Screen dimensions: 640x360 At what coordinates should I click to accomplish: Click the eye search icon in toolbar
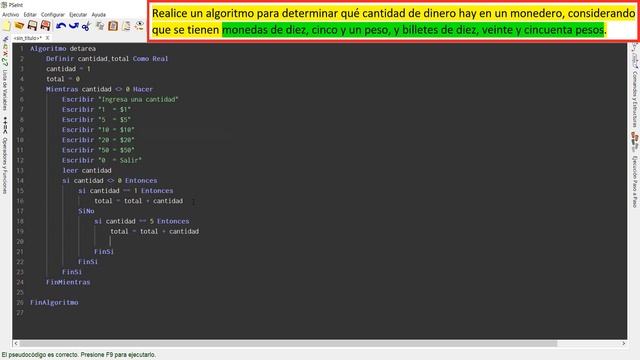140,26
